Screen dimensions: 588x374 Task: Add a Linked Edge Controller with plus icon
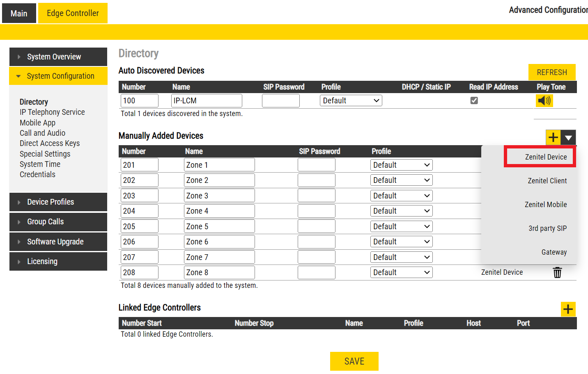pyautogui.click(x=568, y=309)
